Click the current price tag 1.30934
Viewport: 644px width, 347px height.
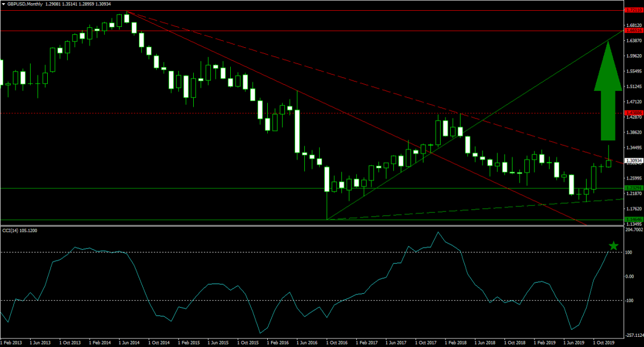coord(634,160)
